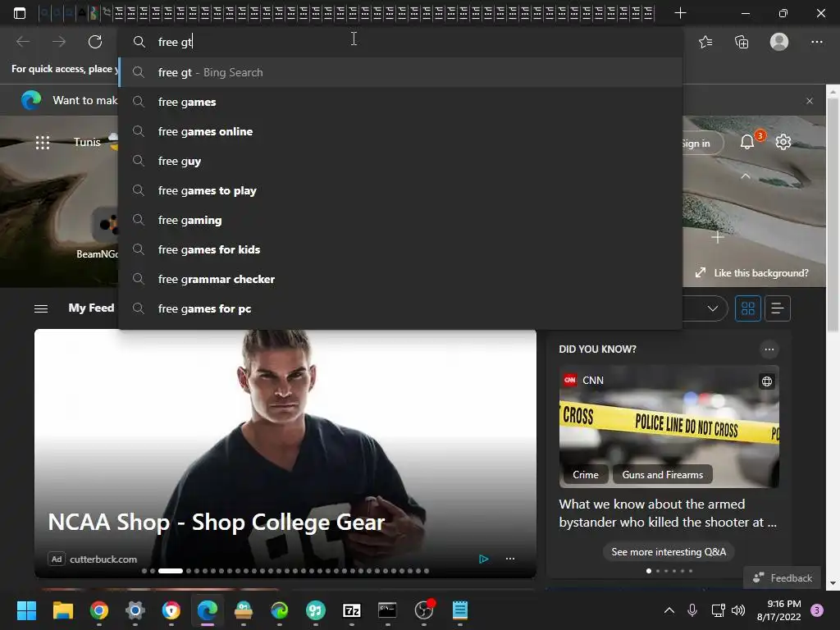Open 7-Zip from the taskbar

(x=351, y=610)
